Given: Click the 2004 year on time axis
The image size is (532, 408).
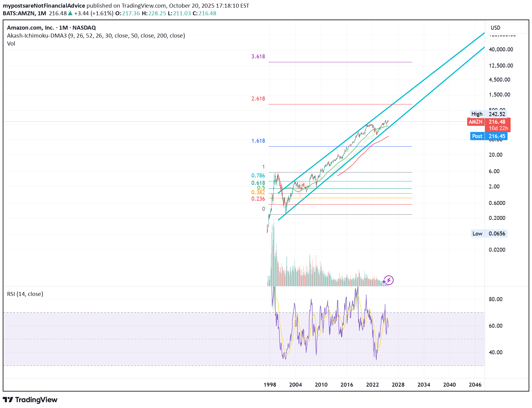Looking at the screenshot, I should (x=295, y=385).
